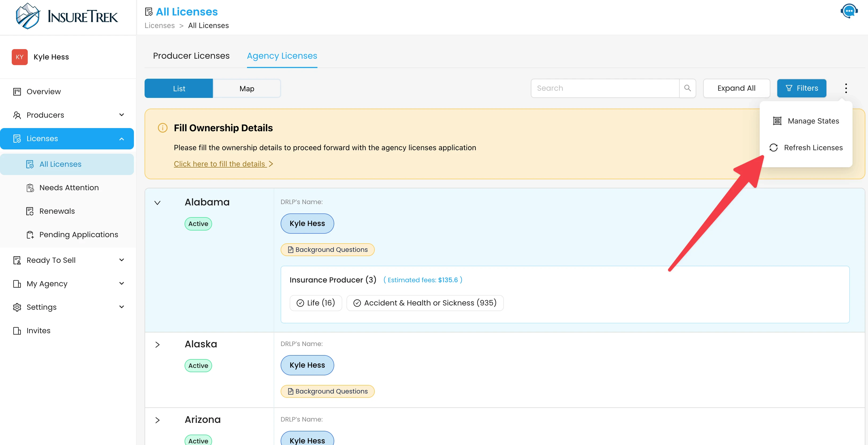868x445 pixels.
Task: Toggle the Life (16) line chip
Action: pyautogui.click(x=316, y=303)
